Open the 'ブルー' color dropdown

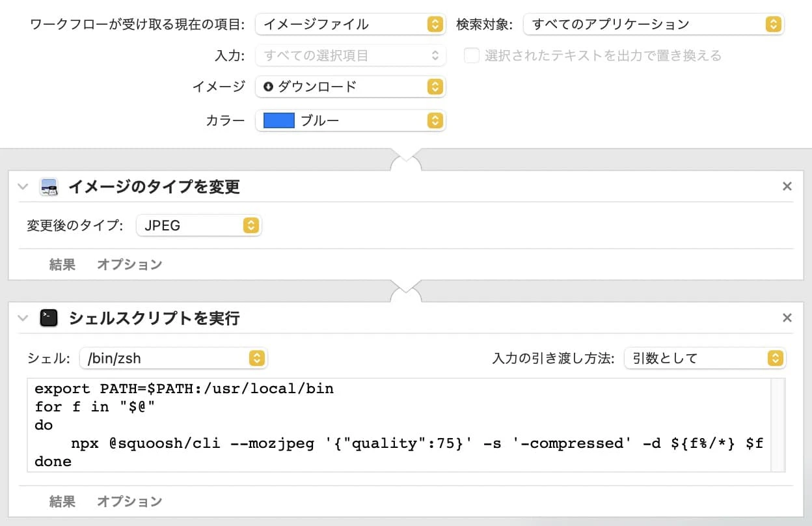[350, 120]
